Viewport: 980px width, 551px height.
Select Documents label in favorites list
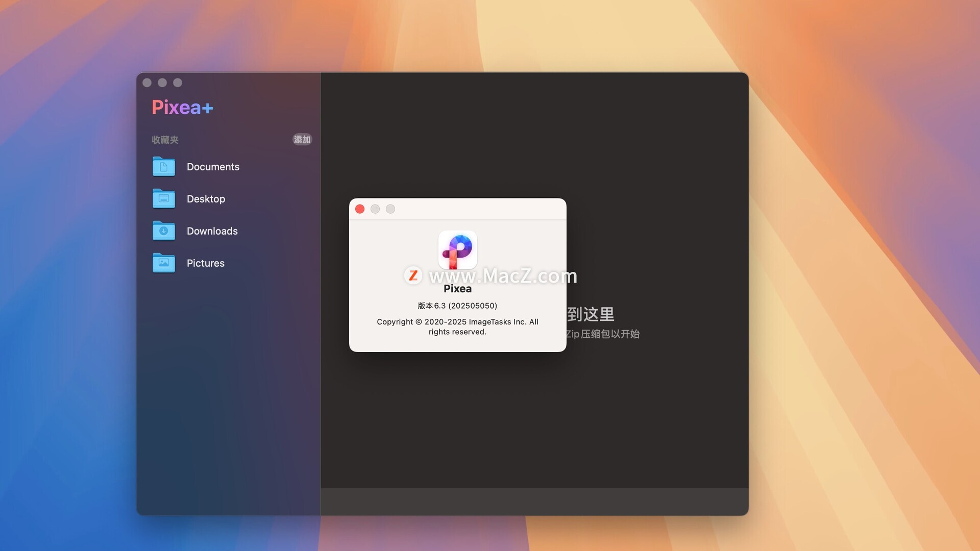click(213, 167)
